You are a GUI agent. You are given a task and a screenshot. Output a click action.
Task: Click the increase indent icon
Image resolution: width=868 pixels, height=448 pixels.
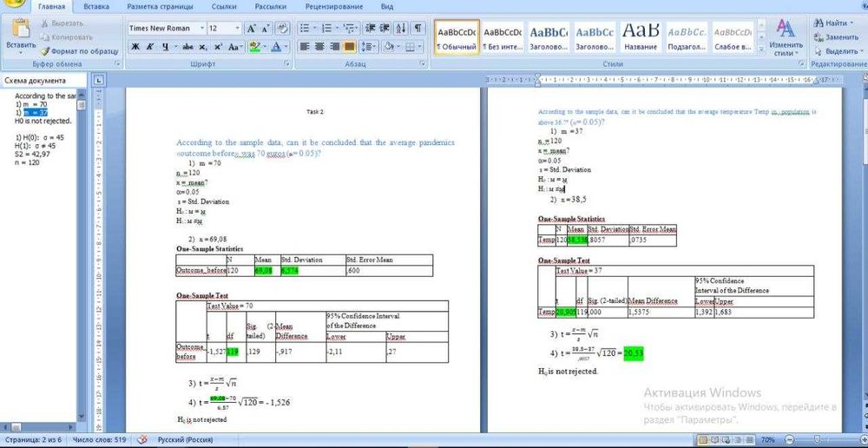(x=385, y=29)
